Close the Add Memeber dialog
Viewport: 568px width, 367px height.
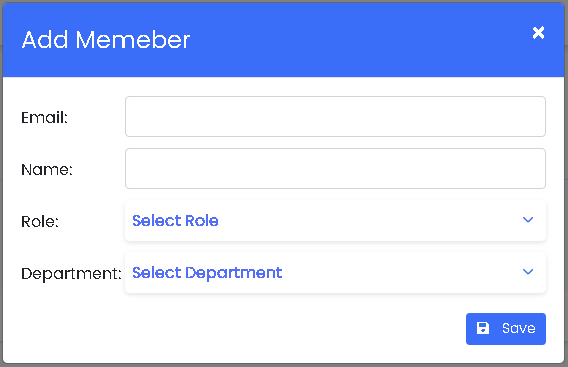538,33
